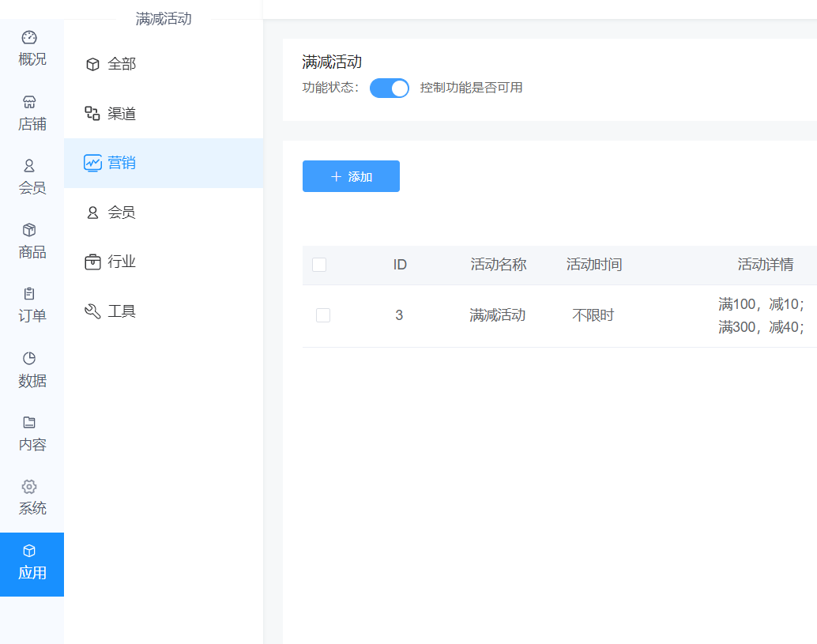Select the 渠道 submenu item
The height and width of the screenshot is (644, 817).
click(x=122, y=114)
